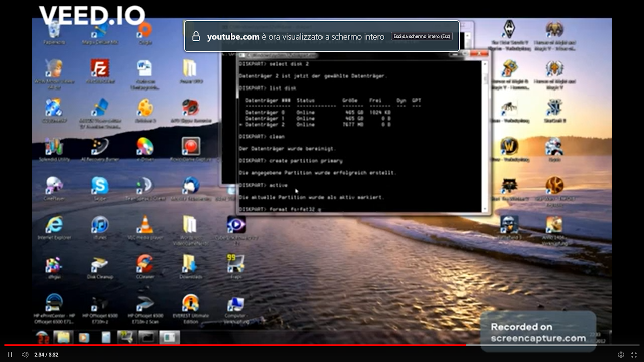Open the World of Warcraft desktop icon
Viewport: 644px width, 362px height.
click(x=509, y=146)
